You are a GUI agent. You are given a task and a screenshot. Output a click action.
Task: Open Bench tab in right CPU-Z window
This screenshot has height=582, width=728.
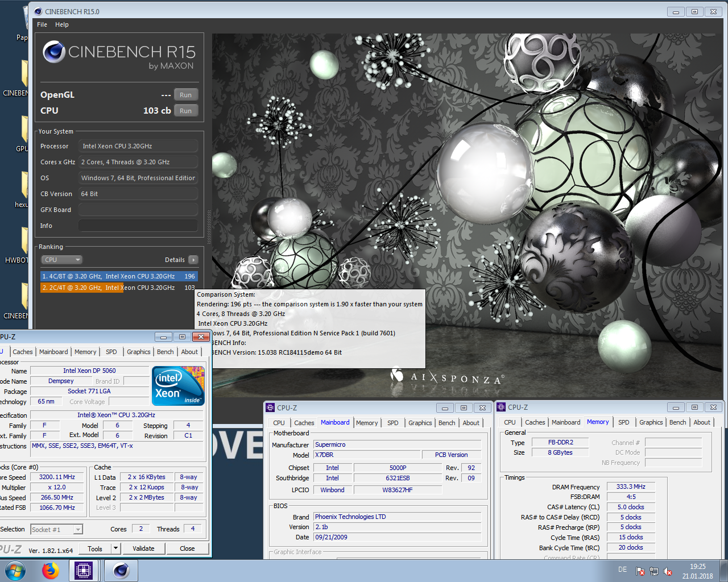tap(678, 422)
